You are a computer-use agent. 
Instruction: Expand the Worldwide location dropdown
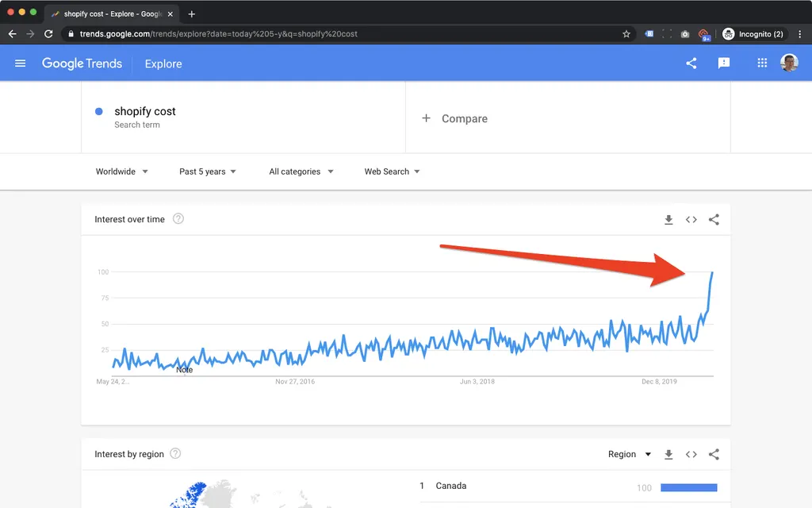[121, 171]
